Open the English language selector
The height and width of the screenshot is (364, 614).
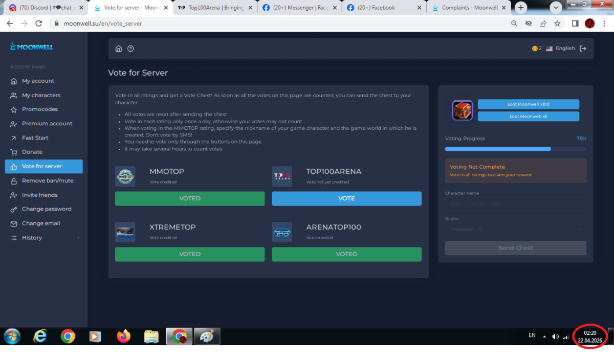tap(560, 49)
